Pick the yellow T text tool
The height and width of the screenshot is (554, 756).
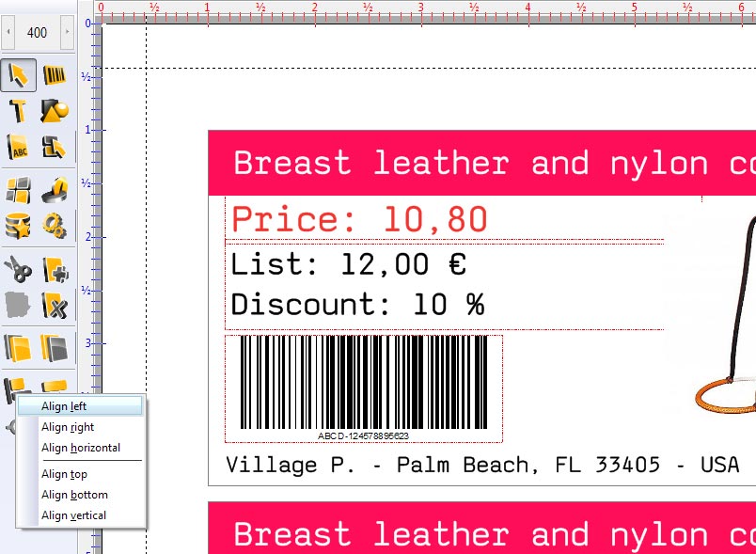(x=18, y=110)
